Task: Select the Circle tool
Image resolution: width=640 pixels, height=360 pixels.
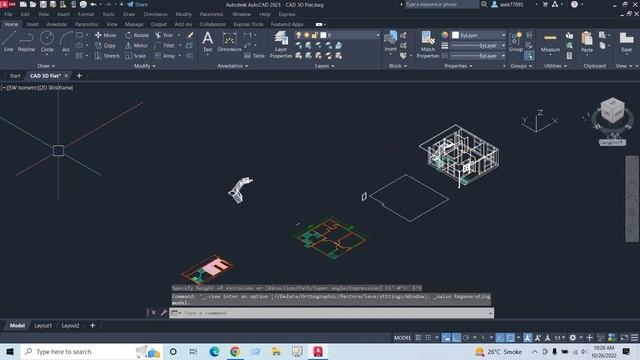Action: [x=47, y=42]
